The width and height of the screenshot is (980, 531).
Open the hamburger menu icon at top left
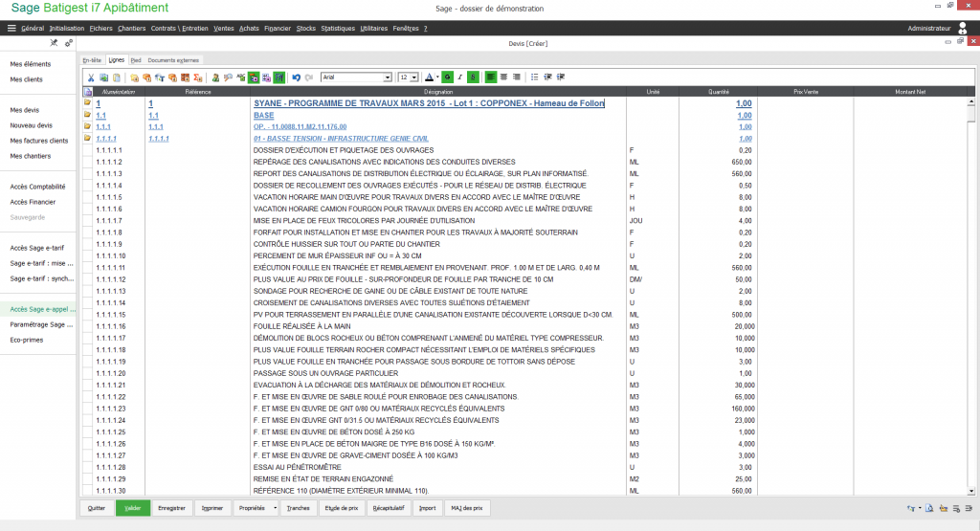(11, 28)
